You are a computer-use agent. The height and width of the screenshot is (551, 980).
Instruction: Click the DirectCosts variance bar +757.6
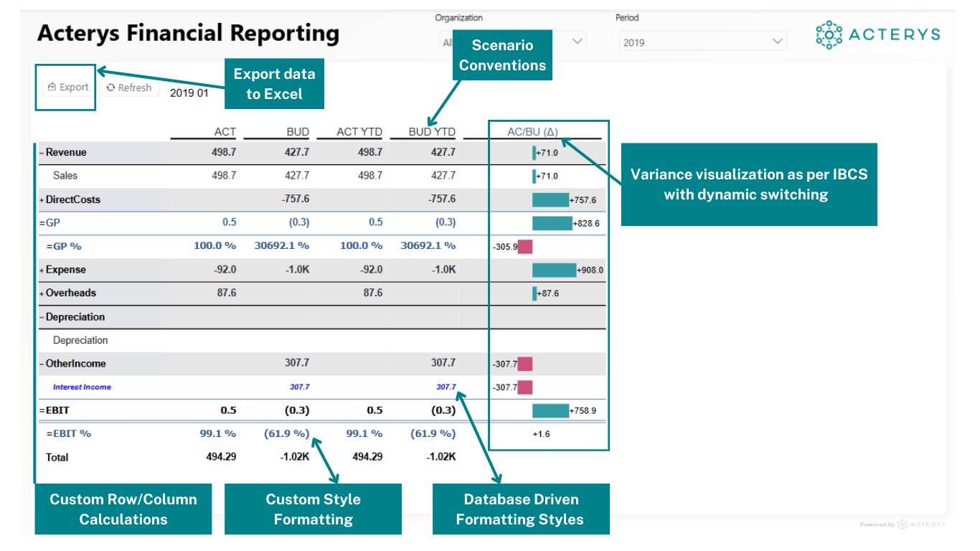pyautogui.click(x=550, y=200)
